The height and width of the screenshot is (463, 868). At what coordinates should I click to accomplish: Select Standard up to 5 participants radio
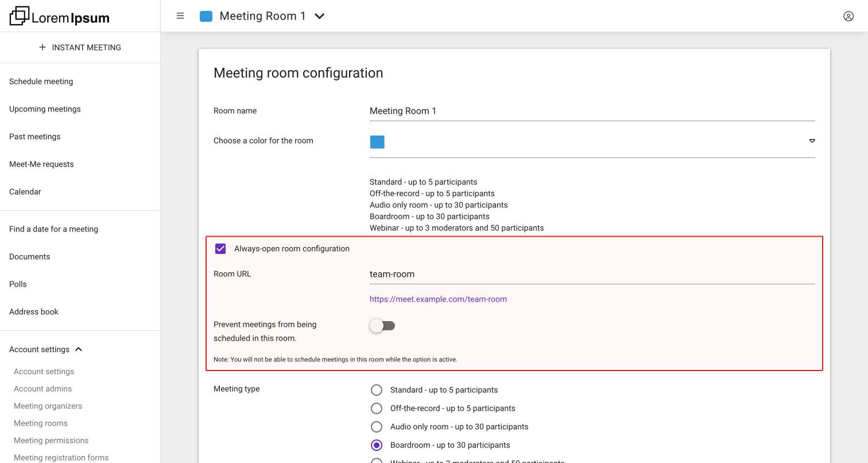(377, 390)
